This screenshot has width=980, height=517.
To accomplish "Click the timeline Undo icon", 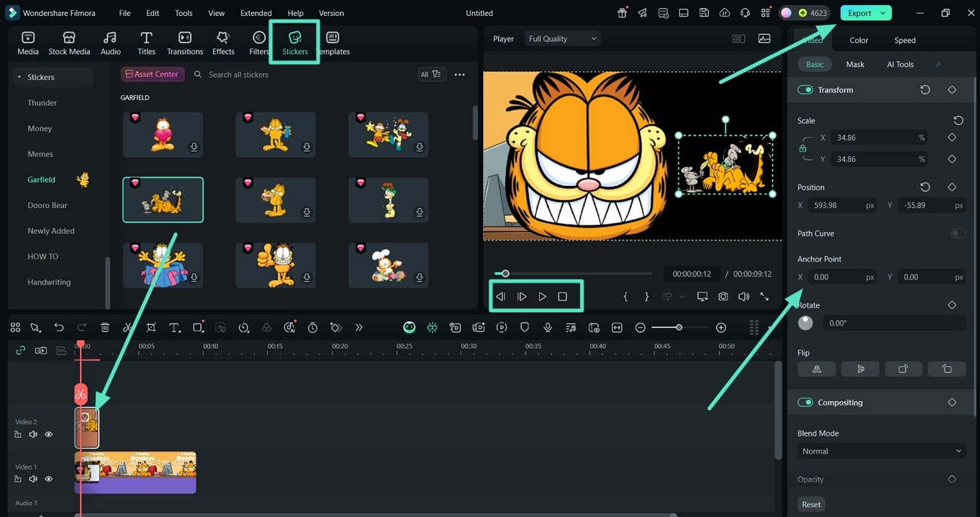I will tap(59, 328).
